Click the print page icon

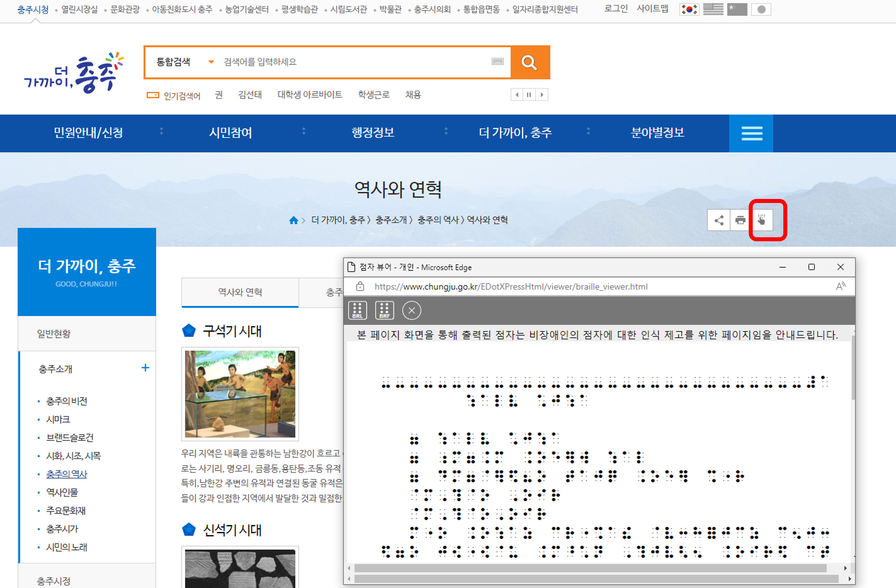point(740,220)
